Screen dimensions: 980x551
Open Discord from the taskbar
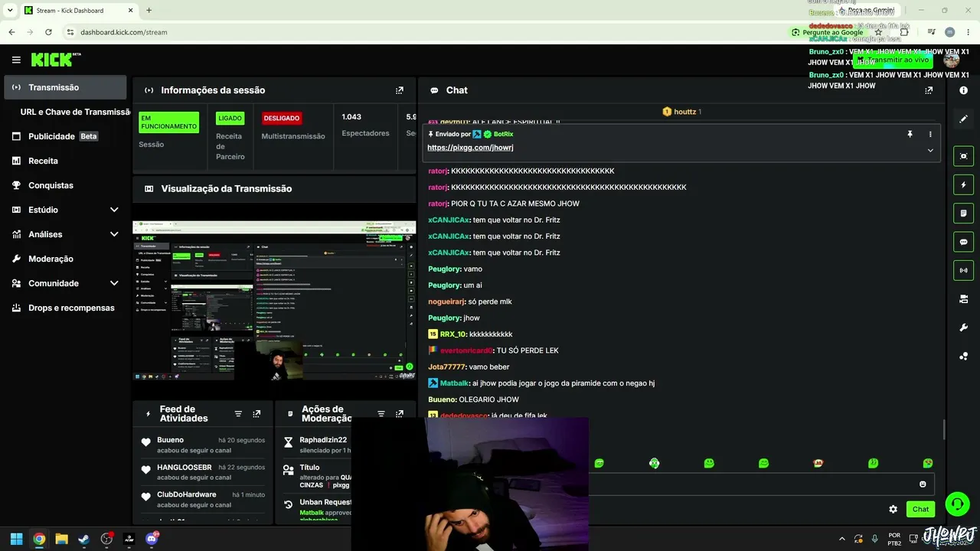[152, 539]
